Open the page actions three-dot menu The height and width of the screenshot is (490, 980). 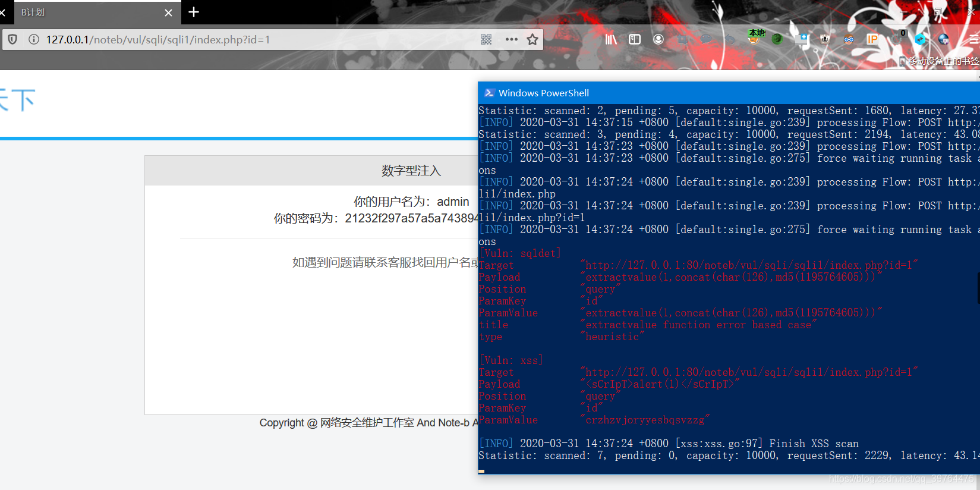click(511, 39)
